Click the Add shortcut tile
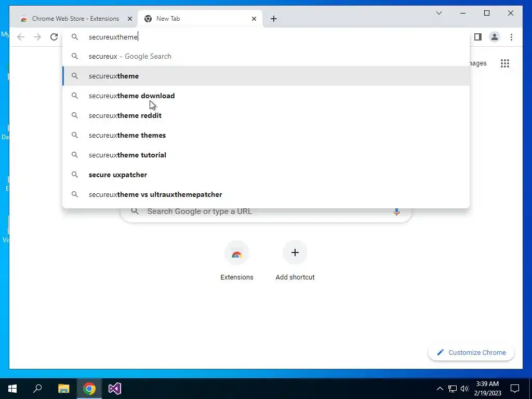Image resolution: width=532 pixels, height=399 pixels. [x=295, y=261]
